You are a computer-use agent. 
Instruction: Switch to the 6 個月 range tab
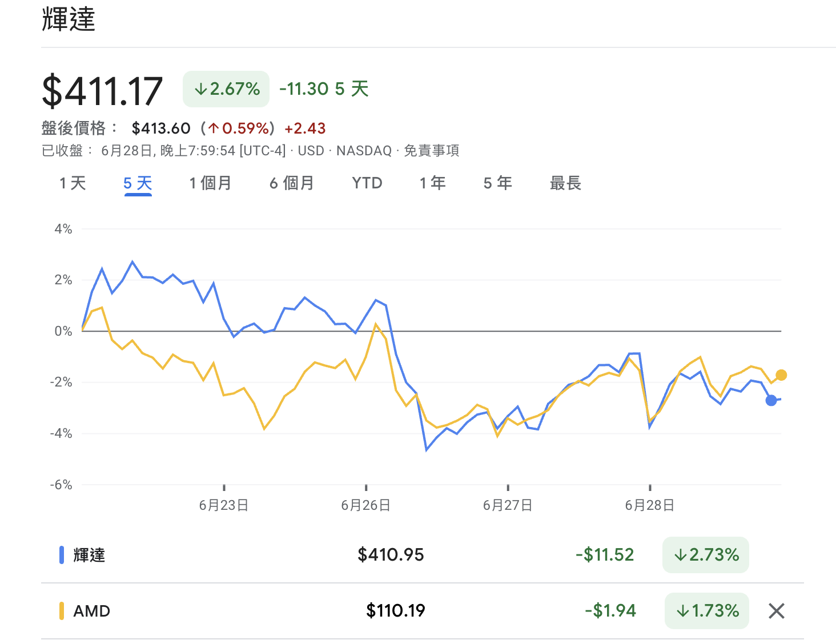coord(292,183)
